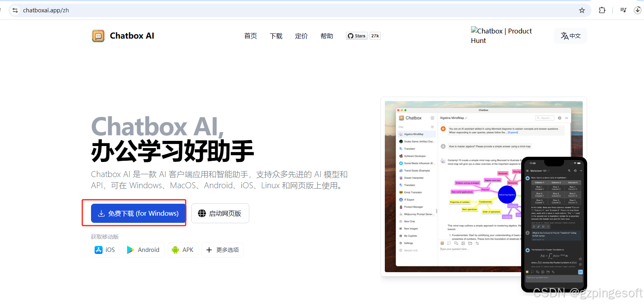Click the GitHub octocat icon
This screenshot has height=304, width=644.
tap(351, 36)
